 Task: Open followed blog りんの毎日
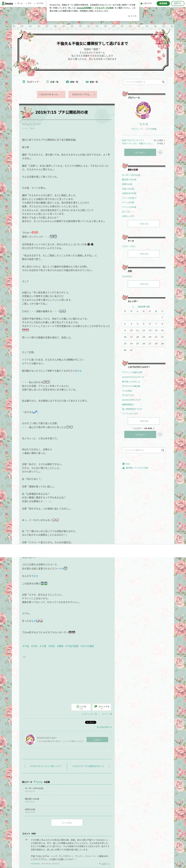pyautogui.click(x=127, y=391)
